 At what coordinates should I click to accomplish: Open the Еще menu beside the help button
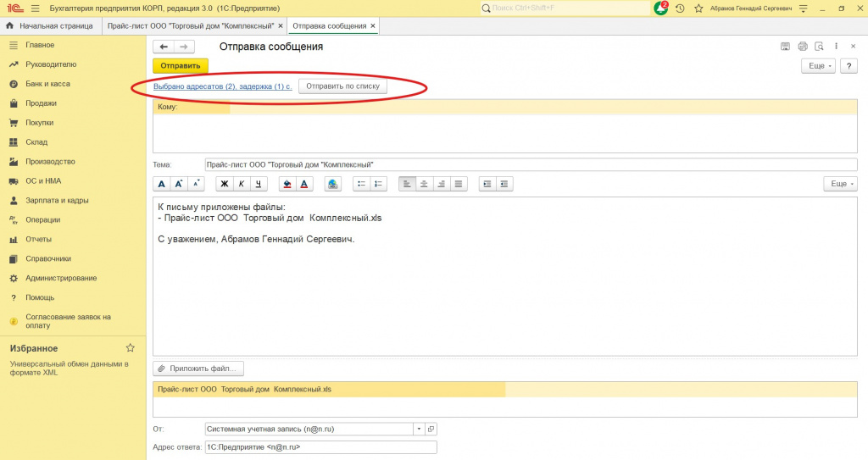[x=818, y=66]
